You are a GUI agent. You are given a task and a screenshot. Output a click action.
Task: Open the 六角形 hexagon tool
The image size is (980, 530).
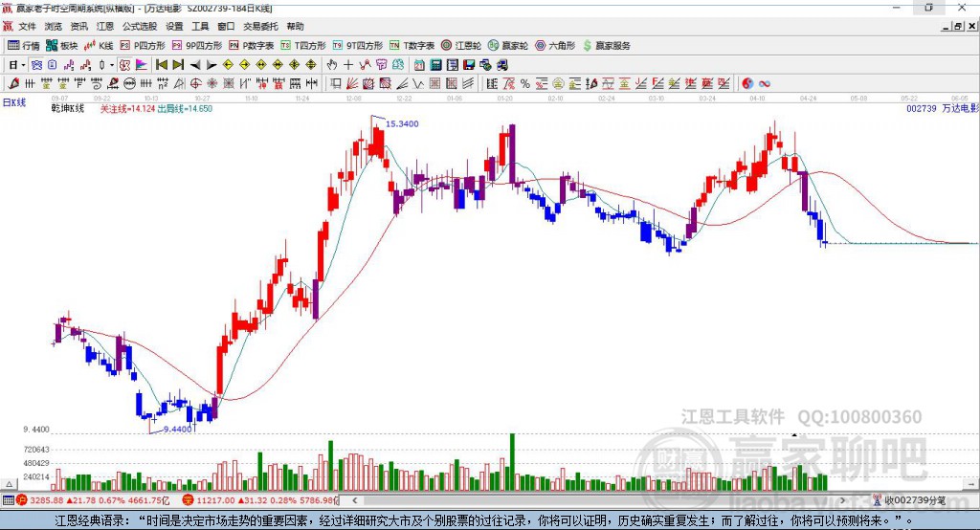pyautogui.click(x=555, y=46)
